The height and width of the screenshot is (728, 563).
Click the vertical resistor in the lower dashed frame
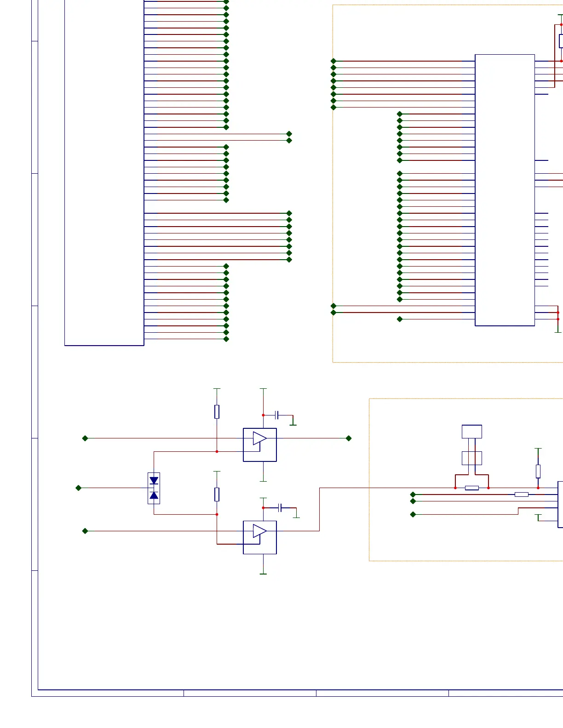tap(538, 472)
